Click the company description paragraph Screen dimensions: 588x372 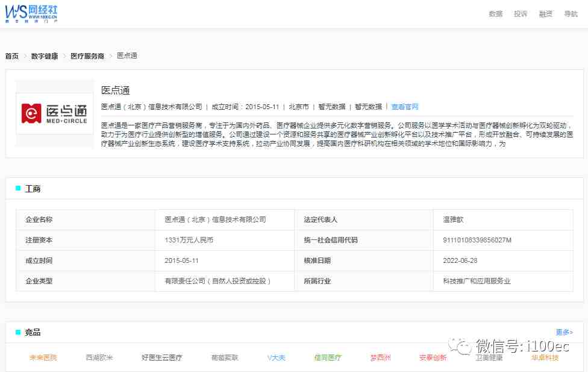coord(337,134)
